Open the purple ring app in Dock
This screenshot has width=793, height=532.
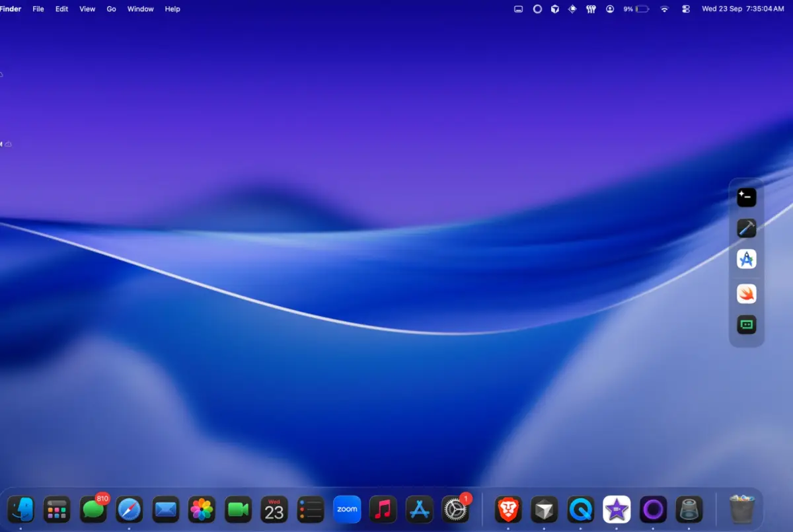(653, 510)
